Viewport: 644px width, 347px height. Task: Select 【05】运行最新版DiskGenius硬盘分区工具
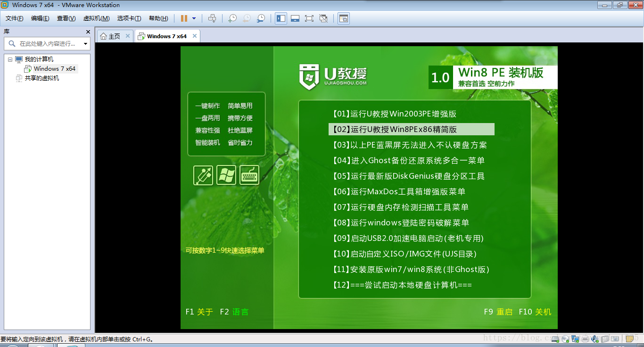coord(408,176)
